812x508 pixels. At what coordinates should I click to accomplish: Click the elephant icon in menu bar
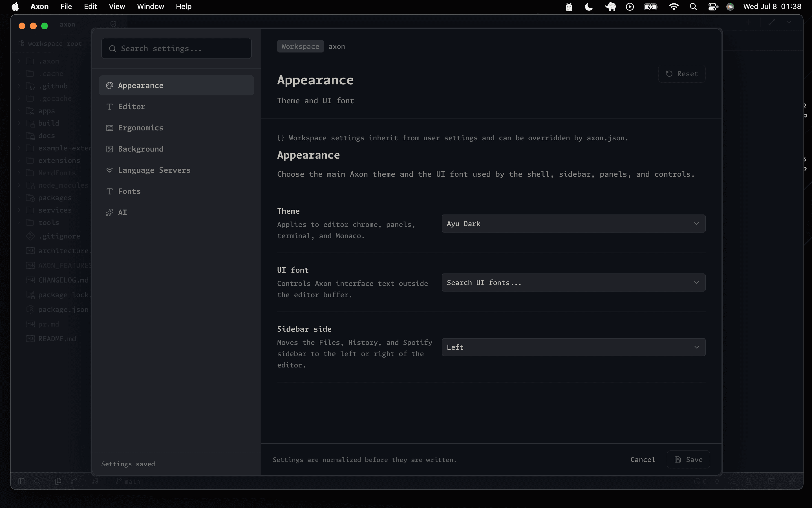coord(610,7)
